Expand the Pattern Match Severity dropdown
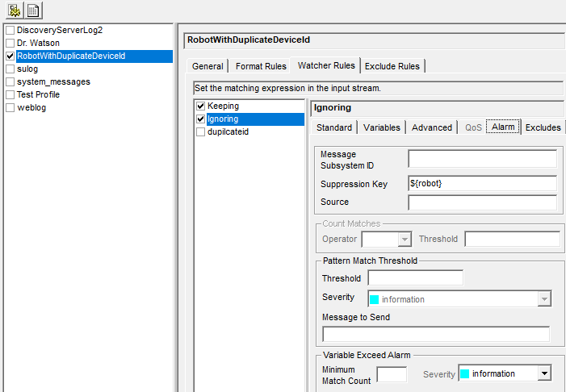The width and height of the screenshot is (566, 392). (x=544, y=299)
